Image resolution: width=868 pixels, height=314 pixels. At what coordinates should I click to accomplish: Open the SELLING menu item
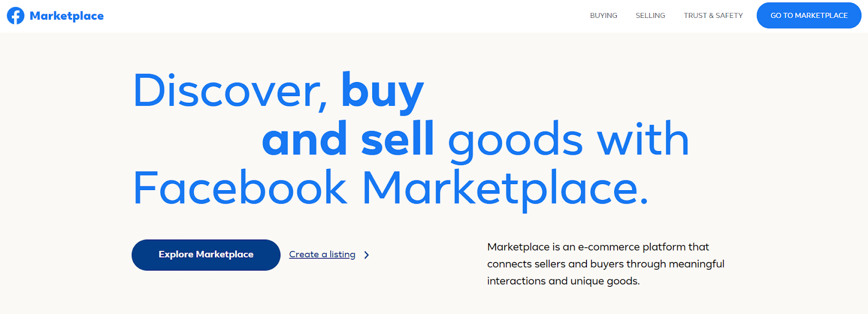[x=650, y=15]
